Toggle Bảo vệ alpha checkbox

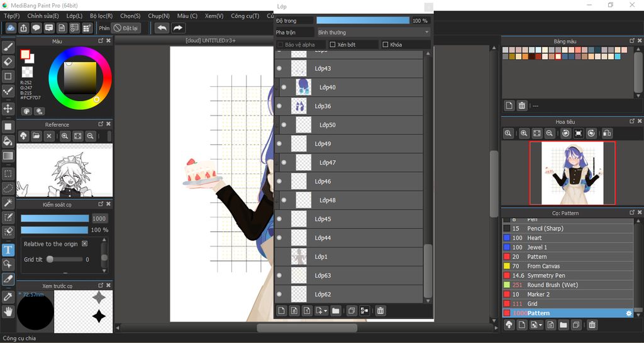[280, 45]
